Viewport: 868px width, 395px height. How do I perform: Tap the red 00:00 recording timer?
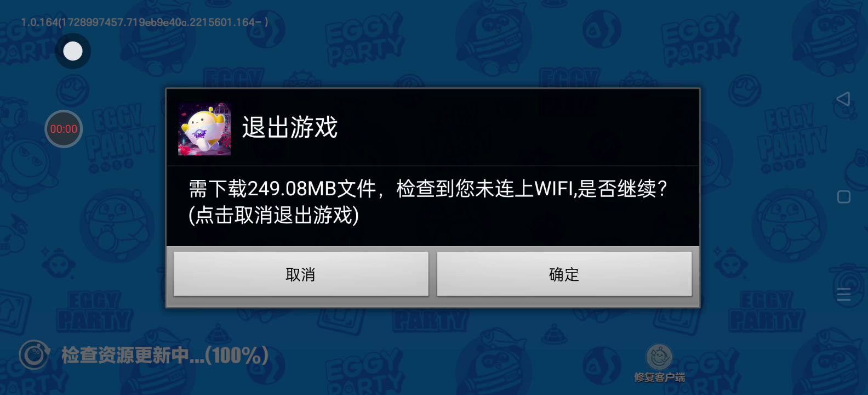(64, 129)
